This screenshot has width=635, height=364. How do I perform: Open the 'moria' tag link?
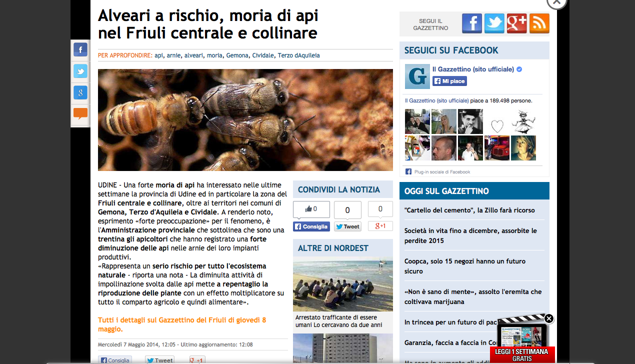(x=214, y=55)
